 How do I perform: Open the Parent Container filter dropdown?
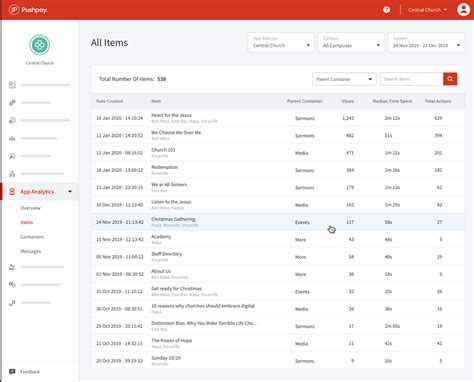[x=344, y=79]
